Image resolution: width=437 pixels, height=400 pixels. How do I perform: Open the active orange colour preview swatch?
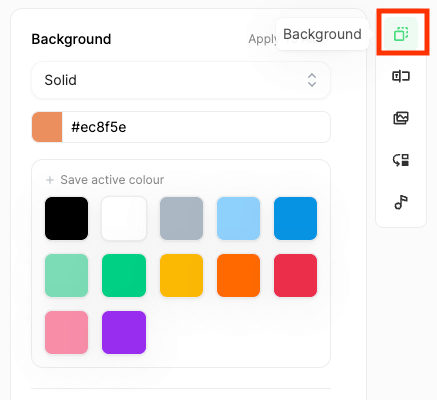(47, 127)
